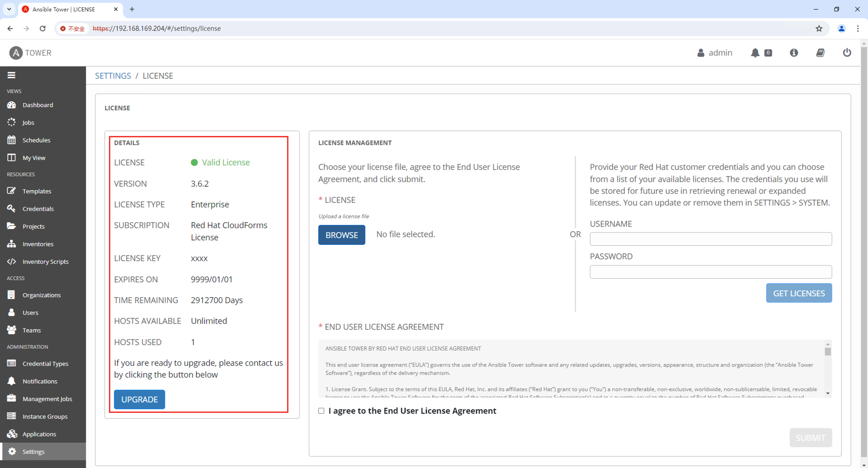Viewport: 868px width, 468px height.
Task: Click the 'No file selected.' text
Action: pyautogui.click(x=406, y=234)
